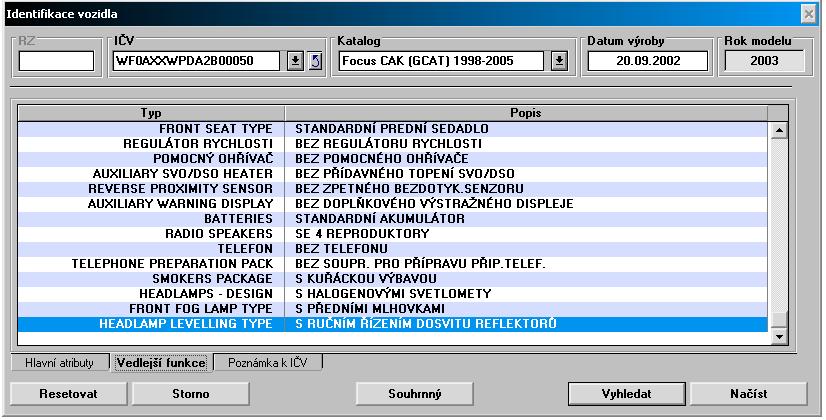
Task: Click the scrollbar up arrow in the list
Action: point(780,130)
